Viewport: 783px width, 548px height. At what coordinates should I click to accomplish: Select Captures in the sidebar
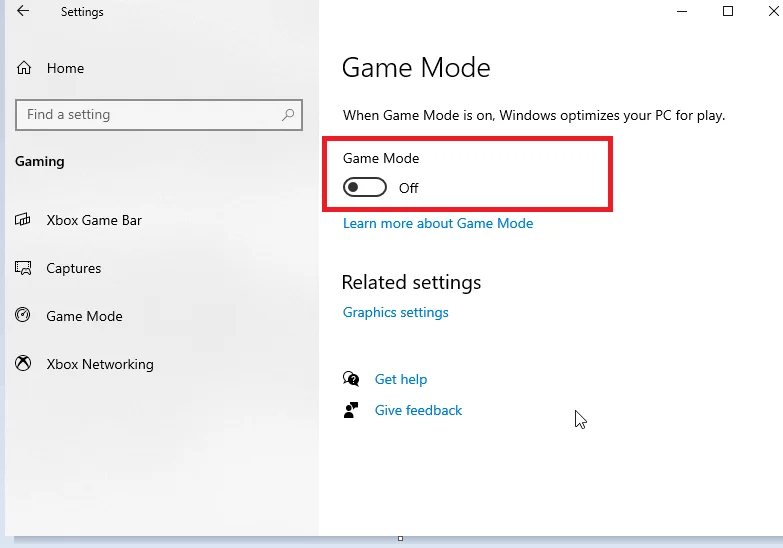click(73, 268)
